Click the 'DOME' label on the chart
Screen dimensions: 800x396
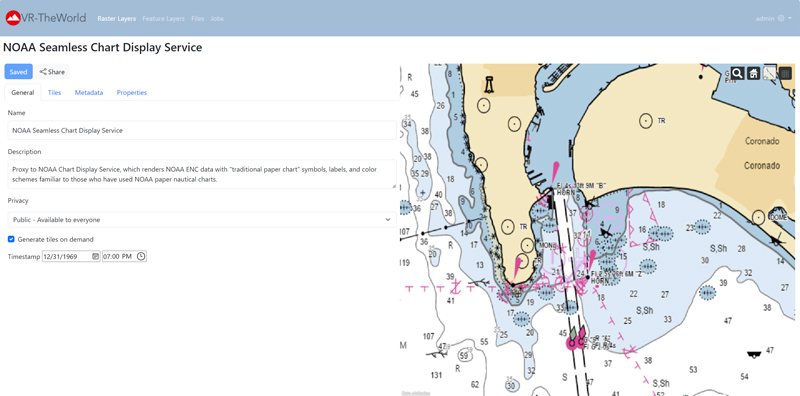pyautogui.click(x=779, y=218)
